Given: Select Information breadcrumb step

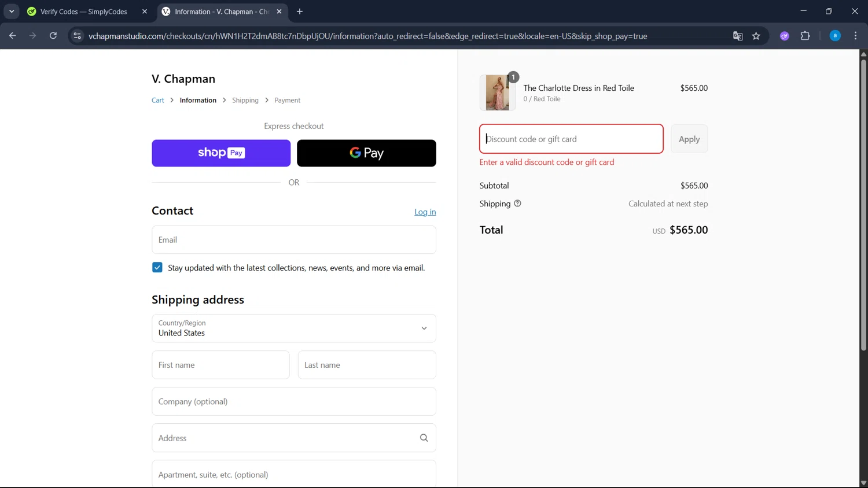Looking at the screenshot, I should click(x=198, y=100).
